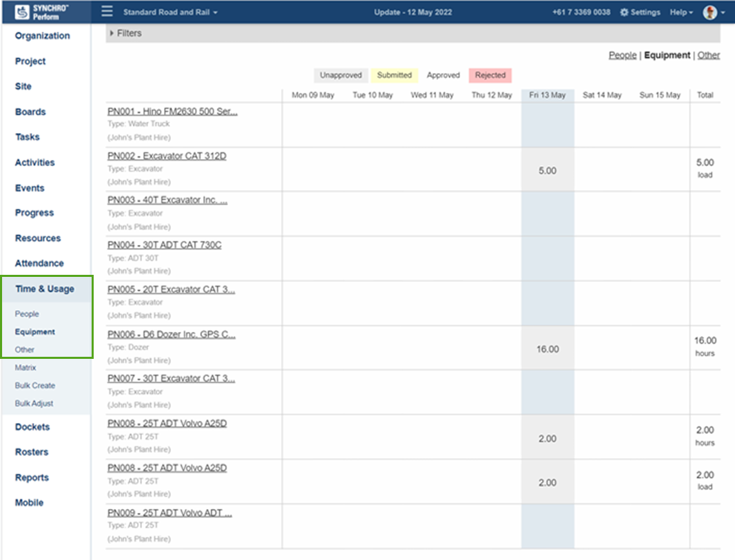Click the 5.00 usage cell for PN002
The width and height of the screenshot is (735, 560).
tap(547, 169)
